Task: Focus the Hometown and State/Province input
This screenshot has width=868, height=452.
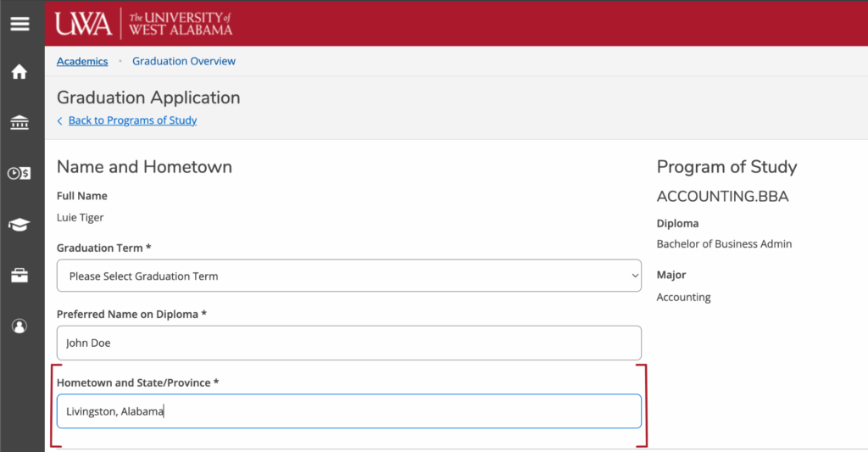Action: pyautogui.click(x=348, y=411)
